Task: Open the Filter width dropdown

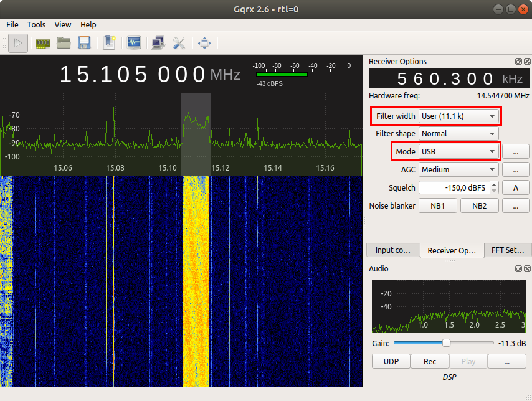Action: click(x=458, y=116)
